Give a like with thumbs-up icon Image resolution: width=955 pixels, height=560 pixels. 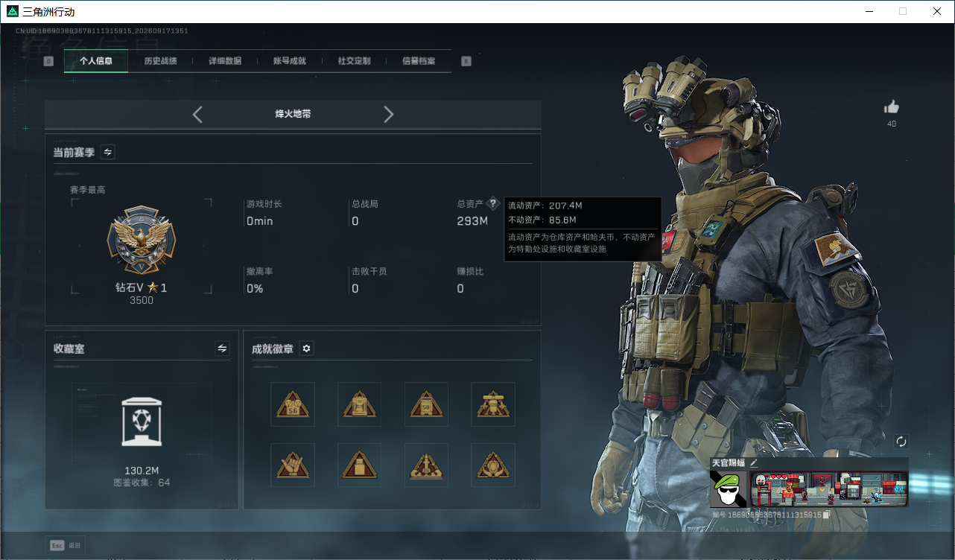pos(891,107)
